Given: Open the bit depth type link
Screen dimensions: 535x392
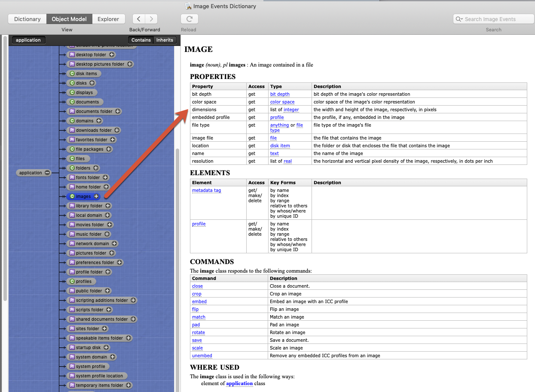Looking at the screenshot, I should (x=280, y=94).
